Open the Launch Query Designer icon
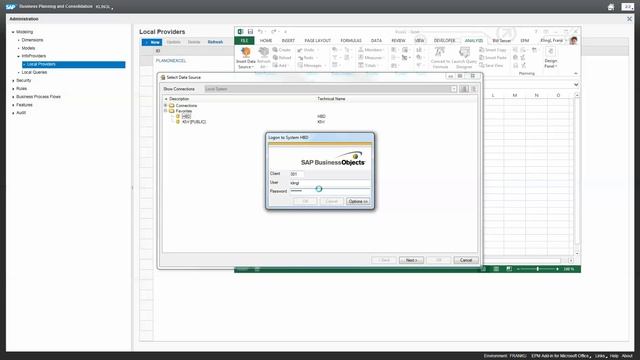Image resolution: width=640 pixels, height=360 pixels. point(464,52)
